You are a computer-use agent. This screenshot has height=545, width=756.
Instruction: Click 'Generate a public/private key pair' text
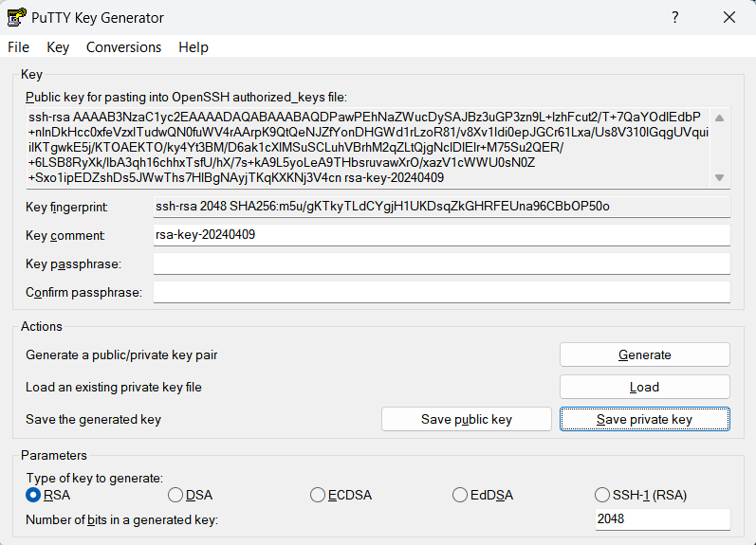click(121, 355)
